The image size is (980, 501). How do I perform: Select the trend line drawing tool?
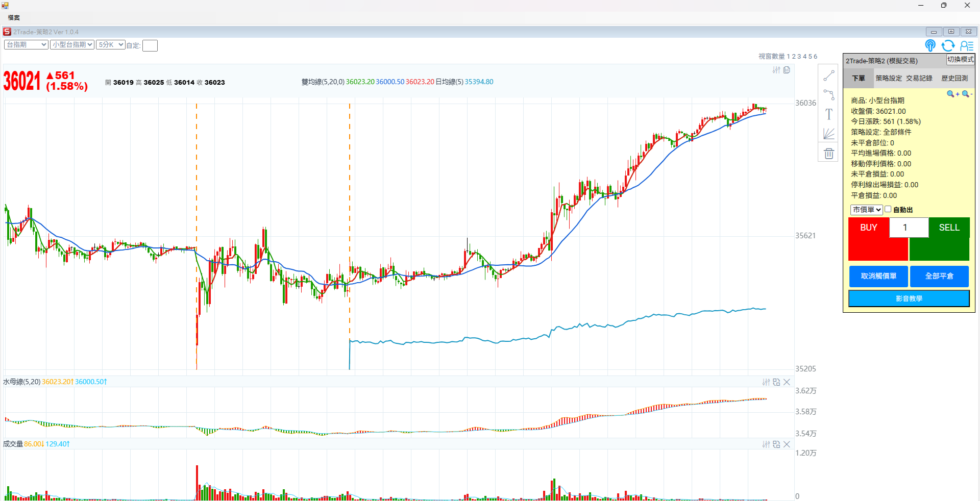tap(828, 76)
